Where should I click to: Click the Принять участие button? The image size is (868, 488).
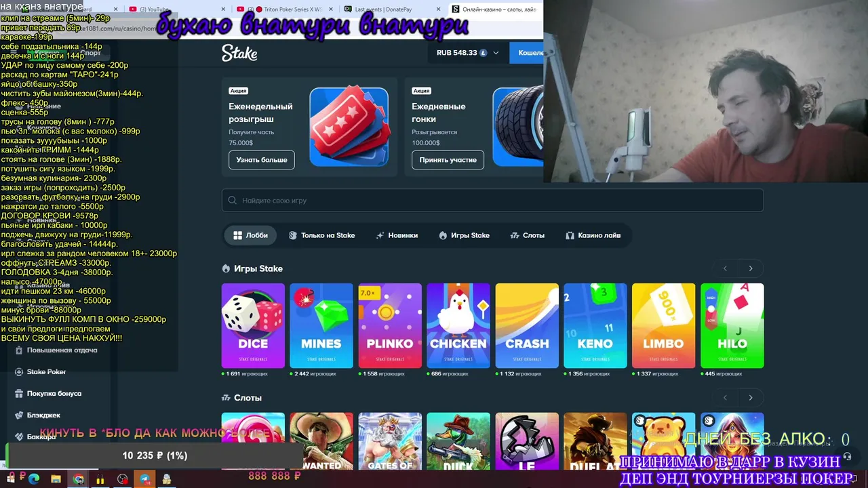[448, 160]
